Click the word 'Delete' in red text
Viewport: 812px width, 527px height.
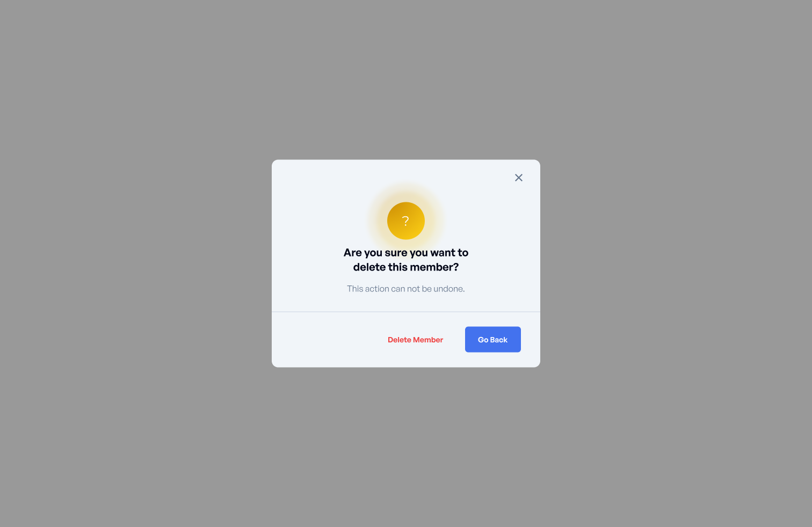coord(400,340)
